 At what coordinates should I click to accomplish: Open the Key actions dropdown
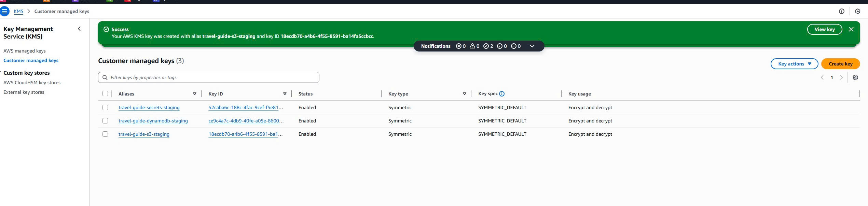click(794, 64)
